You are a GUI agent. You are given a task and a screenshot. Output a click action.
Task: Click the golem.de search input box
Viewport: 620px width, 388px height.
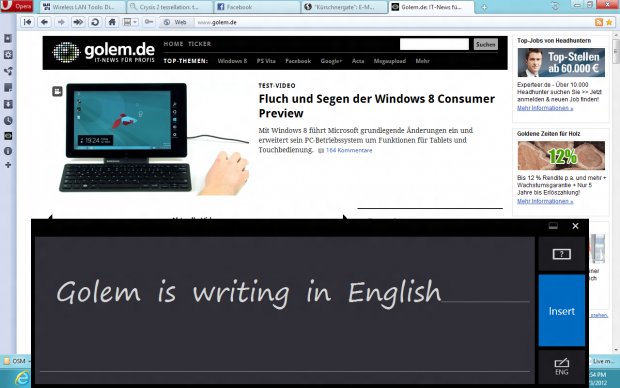pyautogui.click(x=434, y=44)
